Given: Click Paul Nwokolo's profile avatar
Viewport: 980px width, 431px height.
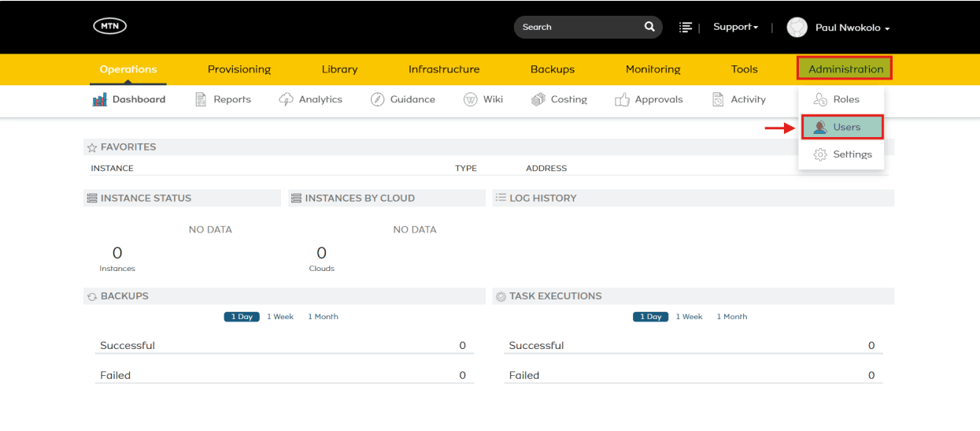Looking at the screenshot, I should tap(797, 28).
